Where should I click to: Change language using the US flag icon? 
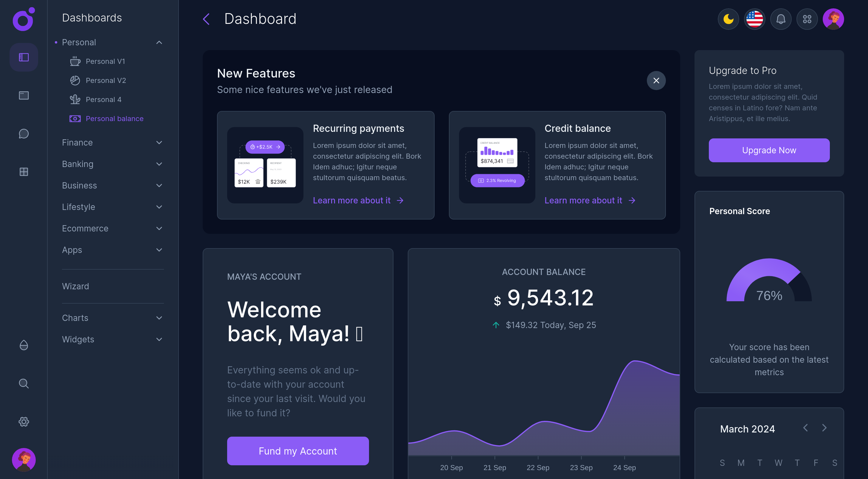(x=754, y=19)
